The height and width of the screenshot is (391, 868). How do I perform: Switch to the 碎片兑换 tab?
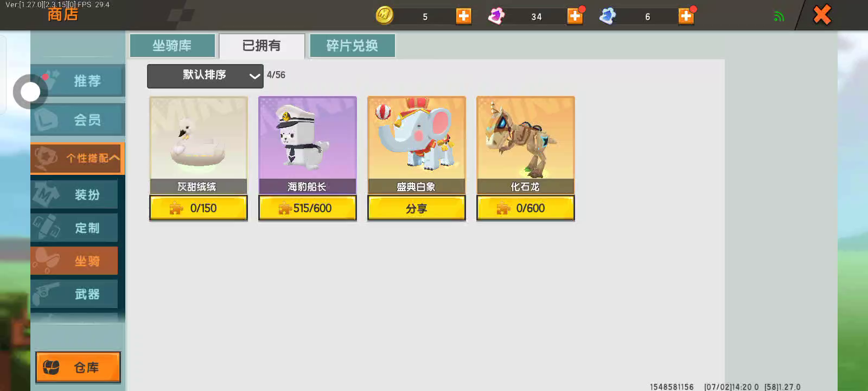352,46
